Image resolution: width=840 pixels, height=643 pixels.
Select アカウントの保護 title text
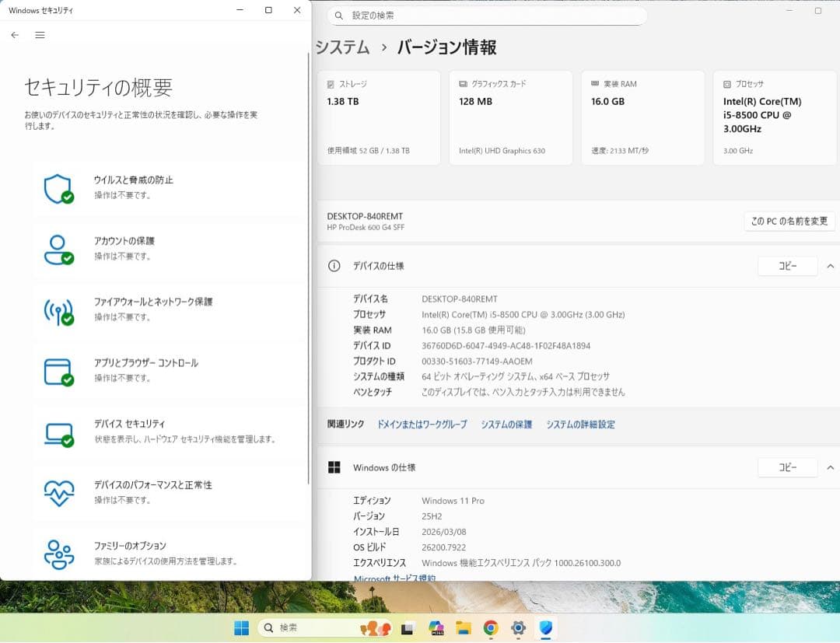click(124, 241)
